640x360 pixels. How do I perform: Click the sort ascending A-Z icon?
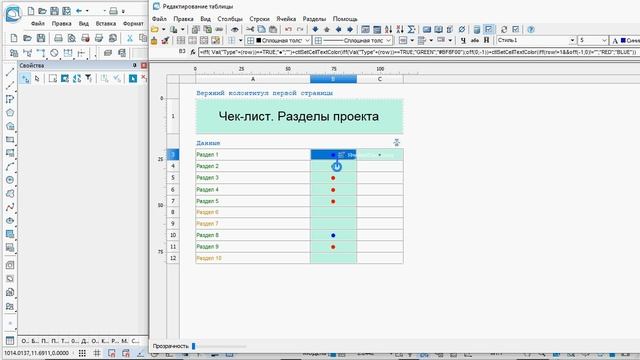point(388,29)
